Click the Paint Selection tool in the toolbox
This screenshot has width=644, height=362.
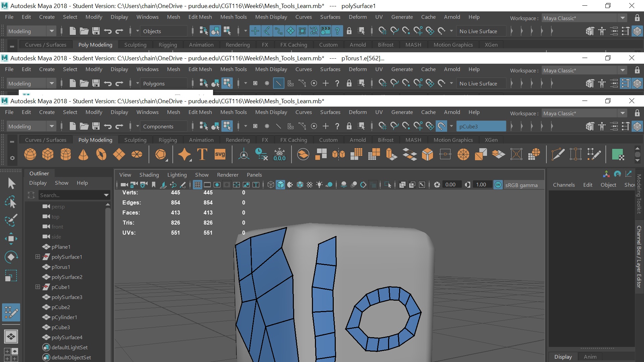(11, 220)
